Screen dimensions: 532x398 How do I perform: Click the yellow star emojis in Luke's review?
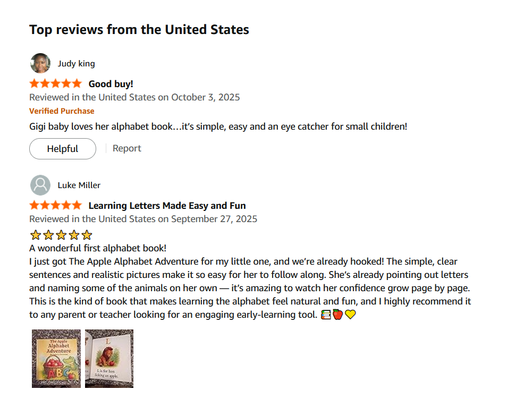coord(61,235)
